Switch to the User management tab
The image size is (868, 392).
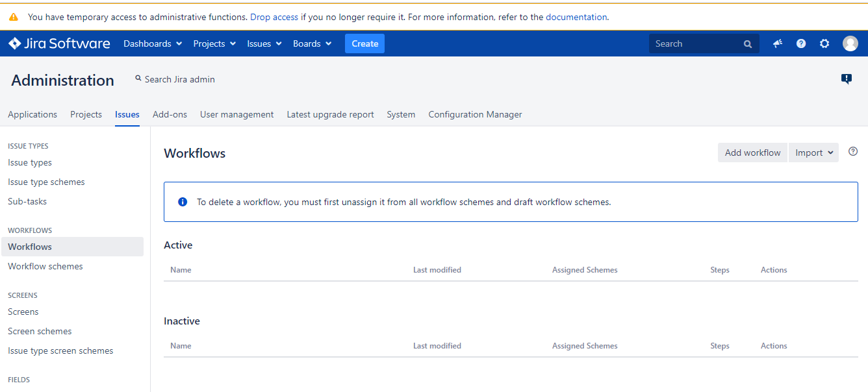[237, 114]
